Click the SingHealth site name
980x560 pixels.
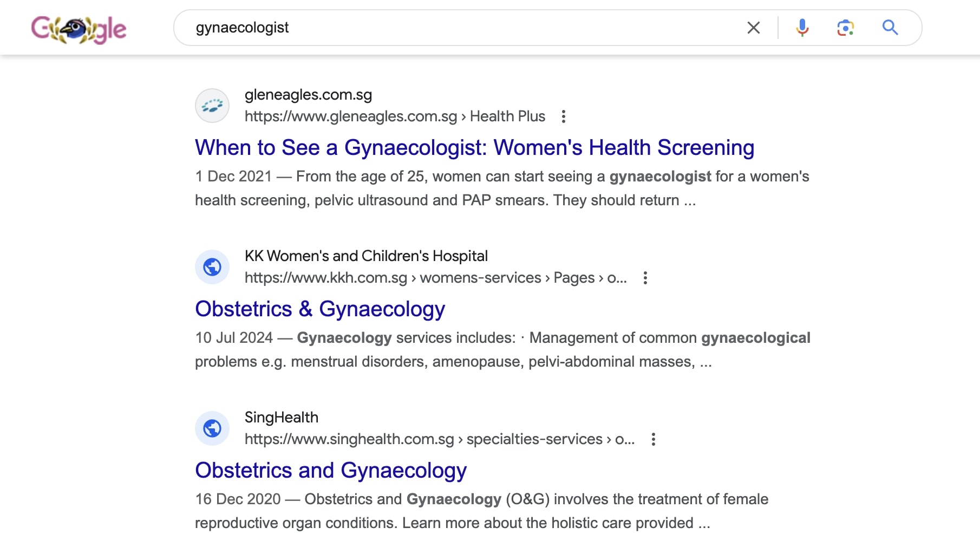coord(282,417)
